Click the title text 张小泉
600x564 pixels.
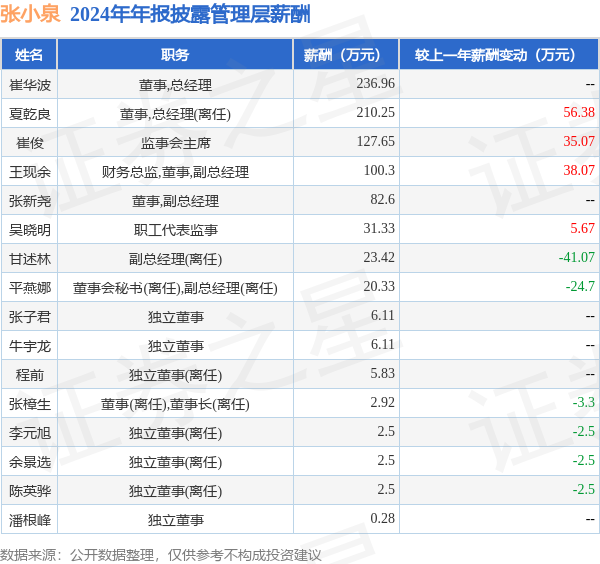coord(30,15)
